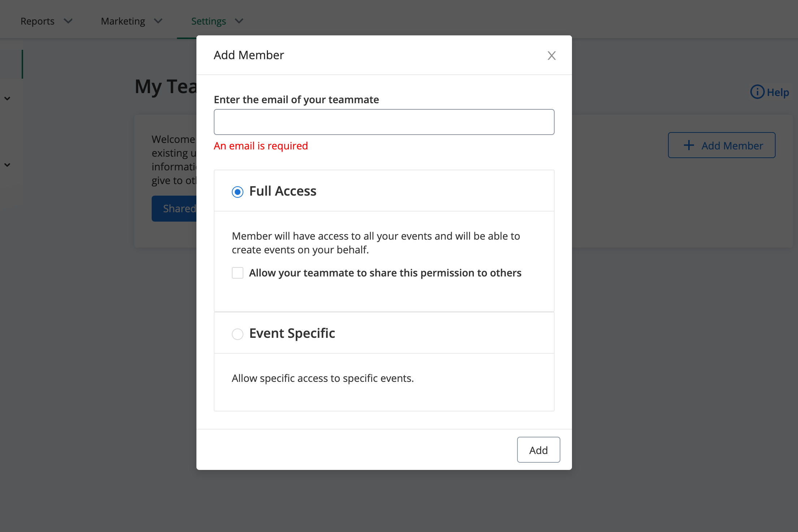Expand the Marketing dropdown chevron
The height and width of the screenshot is (532, 798).
coord(158,21)
